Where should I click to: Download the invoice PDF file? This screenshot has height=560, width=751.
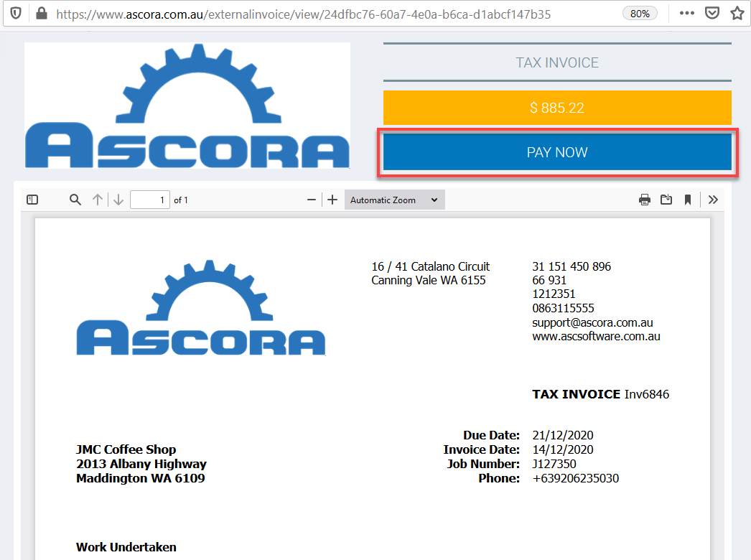pyautogui.click(x=666, y=200)
